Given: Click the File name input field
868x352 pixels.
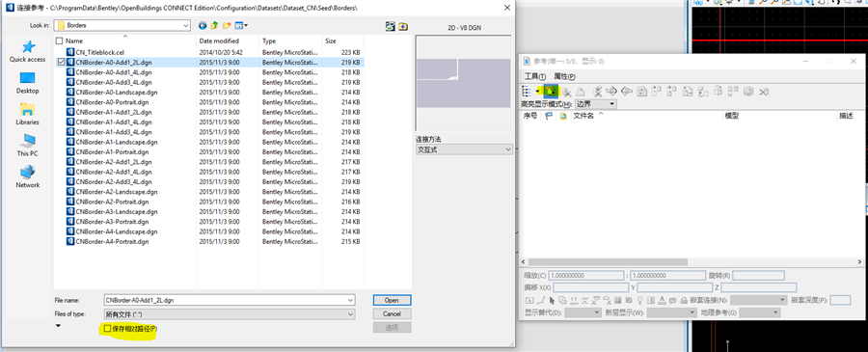Looking at the screenshot, I should [225, 300].
